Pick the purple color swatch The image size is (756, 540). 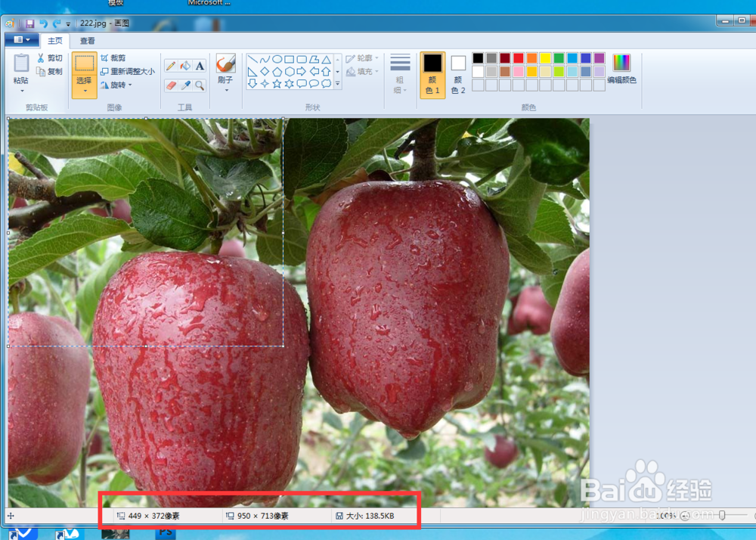pos(600,58)
